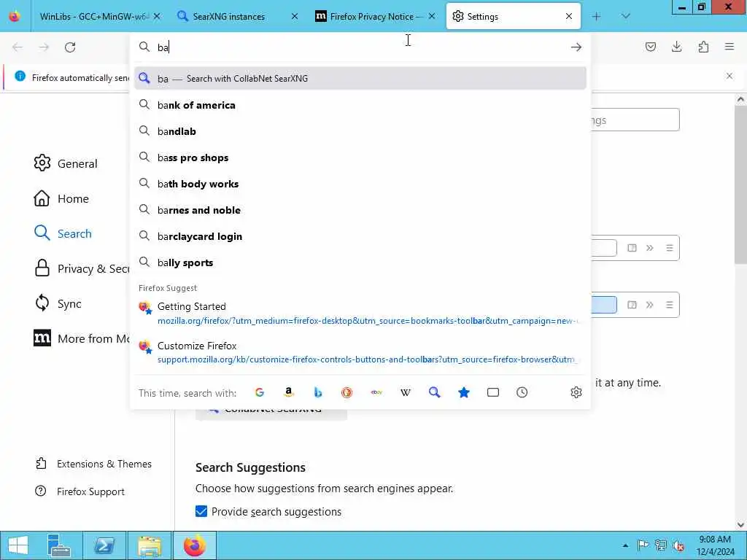
Task: Open the Firefox application menu
Action: click(x=729, y=47)
